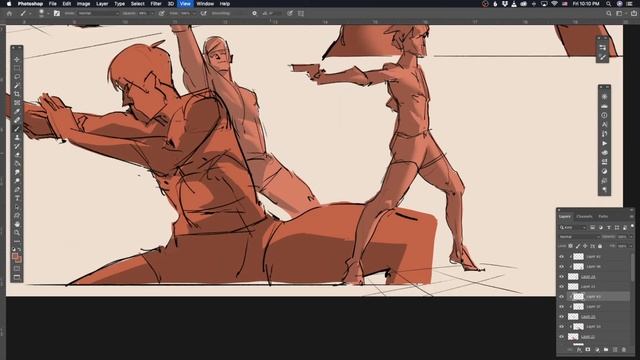Viewport: 640px width, 360px height.
Task: Open the layer Opacity dropdown arrow
Action: tap(631, 237)
